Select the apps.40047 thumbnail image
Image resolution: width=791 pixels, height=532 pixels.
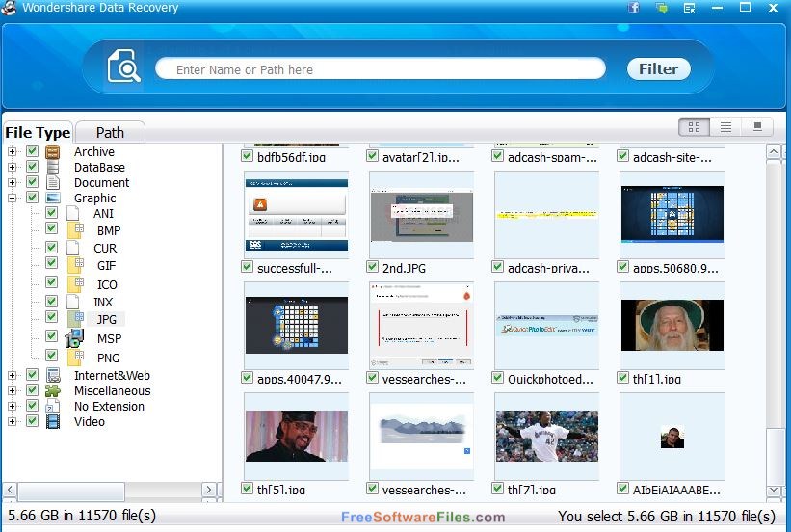click(296, 325)
